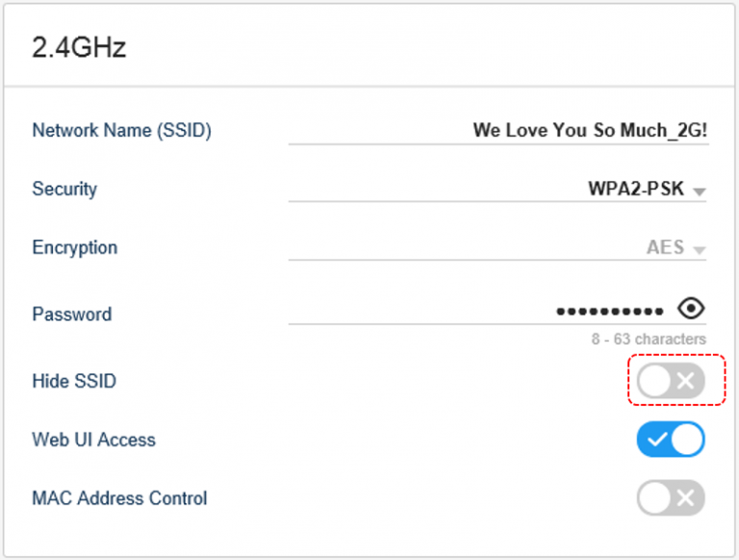The image size is (739, 560).
Task: Click the Web UI Access label
Action: (x=93, y=440)
